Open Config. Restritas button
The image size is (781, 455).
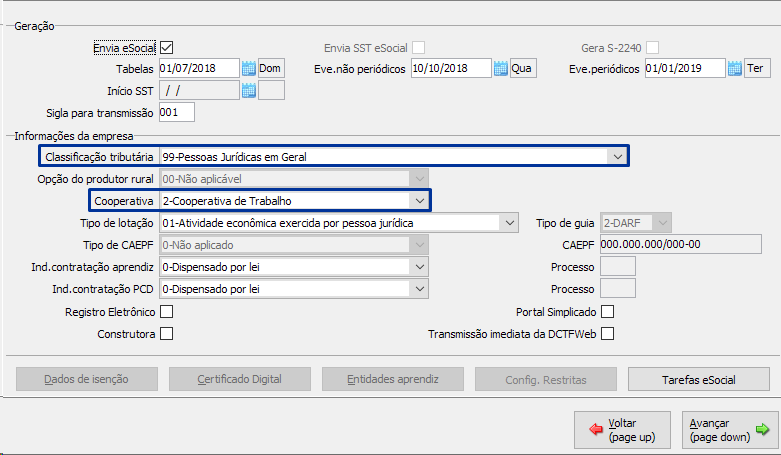point(545,379)
